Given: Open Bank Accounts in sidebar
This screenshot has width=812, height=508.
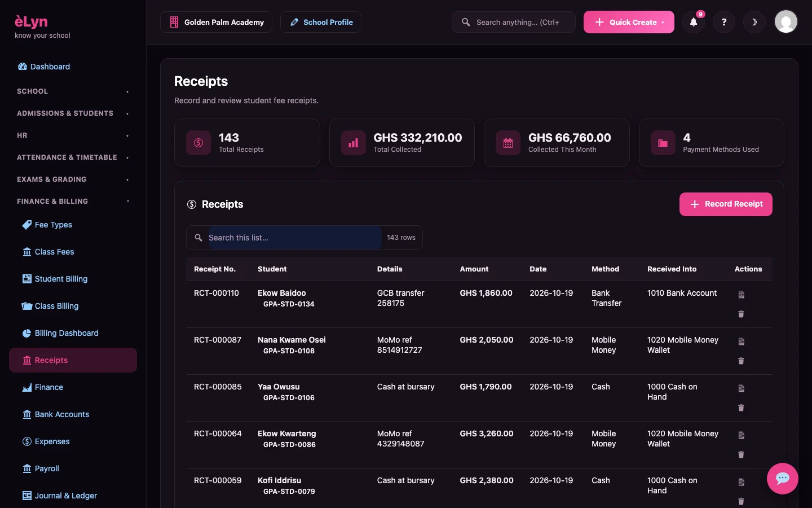Looking at the screenshot, I should [73, 414].
